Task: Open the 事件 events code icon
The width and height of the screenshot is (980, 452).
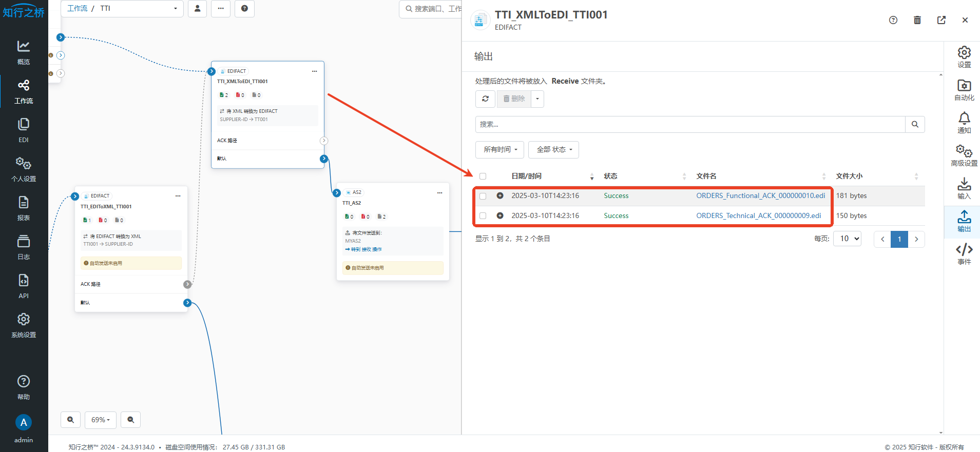Action: click(964, 254)
